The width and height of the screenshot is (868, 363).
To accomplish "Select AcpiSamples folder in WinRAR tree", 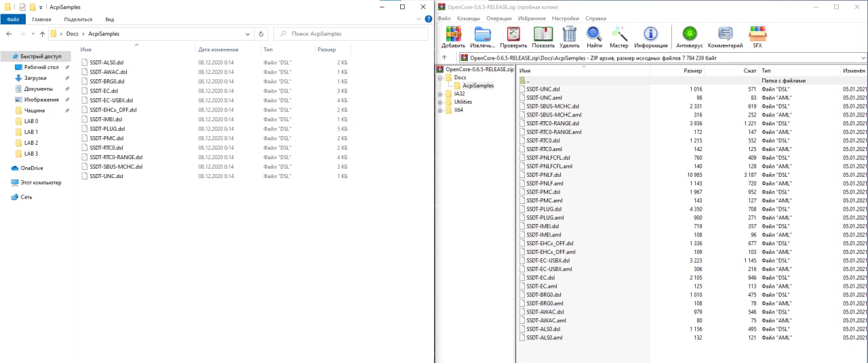I will pyautogui.click(x=478, y=86).
